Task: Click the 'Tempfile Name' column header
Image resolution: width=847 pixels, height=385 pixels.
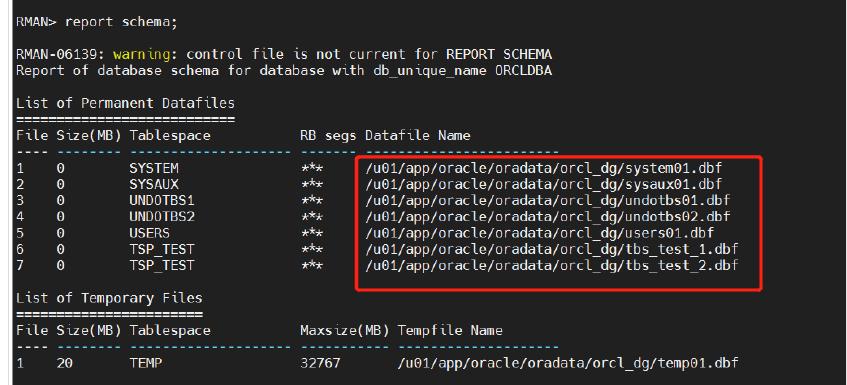Action: [x=450, y=330]
